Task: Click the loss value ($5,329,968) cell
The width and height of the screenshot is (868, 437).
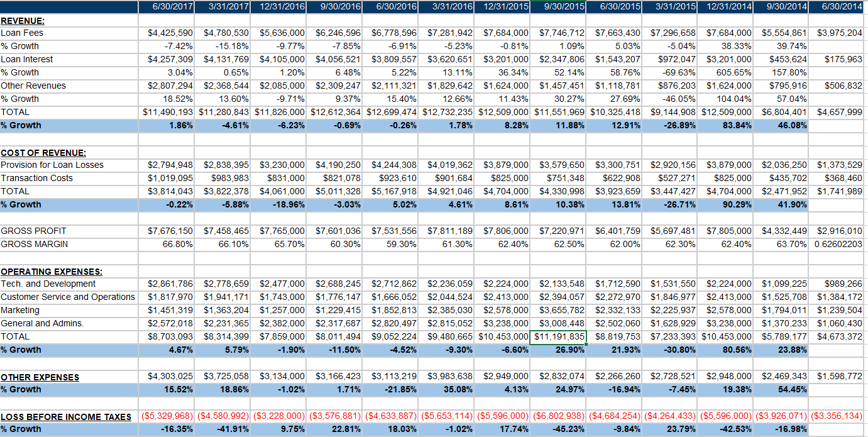Action: click(166, 416)
